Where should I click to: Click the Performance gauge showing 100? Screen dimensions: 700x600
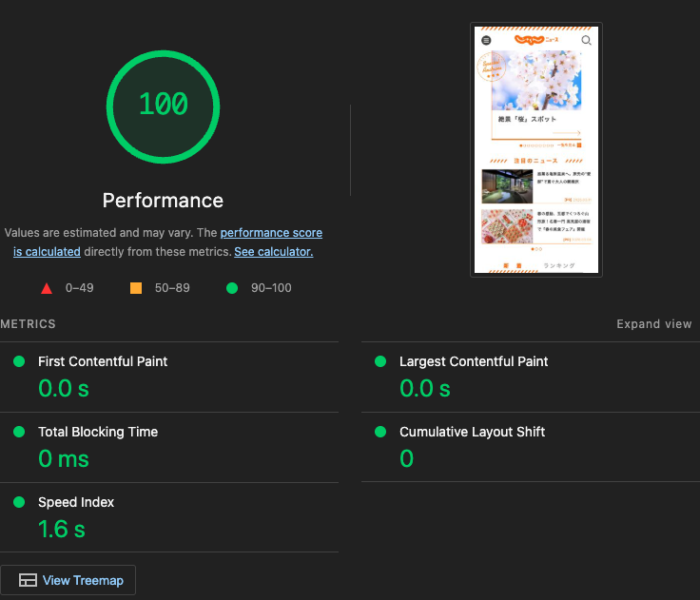tap(163, 105)
